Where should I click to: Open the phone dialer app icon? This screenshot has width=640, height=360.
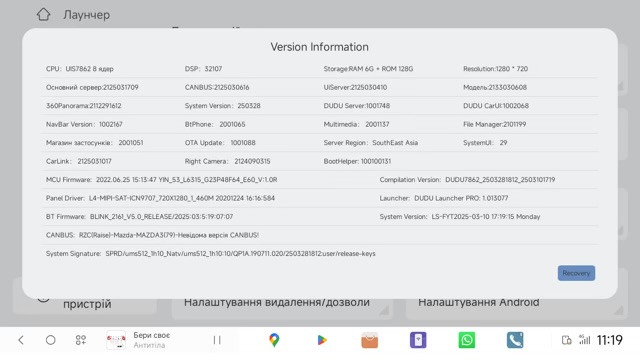point(515,340)
